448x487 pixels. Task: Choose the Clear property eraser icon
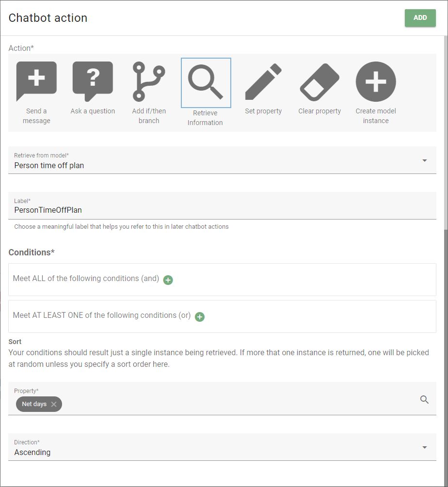[x=320, y=82]
